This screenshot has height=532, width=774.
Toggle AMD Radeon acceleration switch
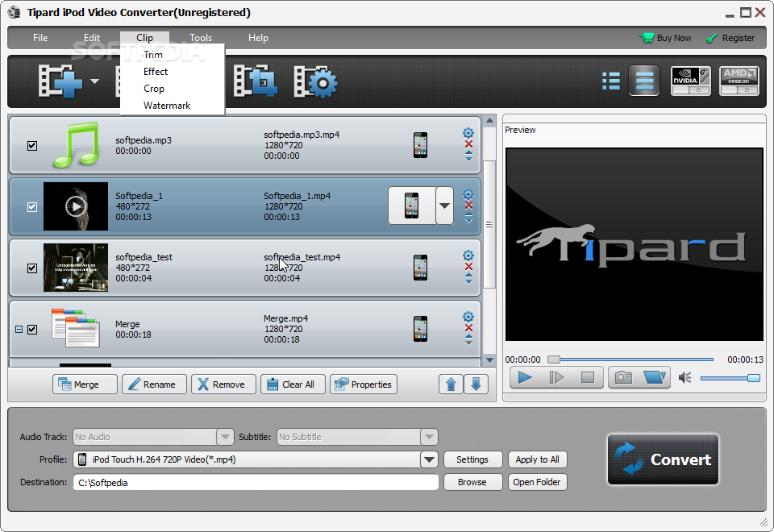pos(739,81)
